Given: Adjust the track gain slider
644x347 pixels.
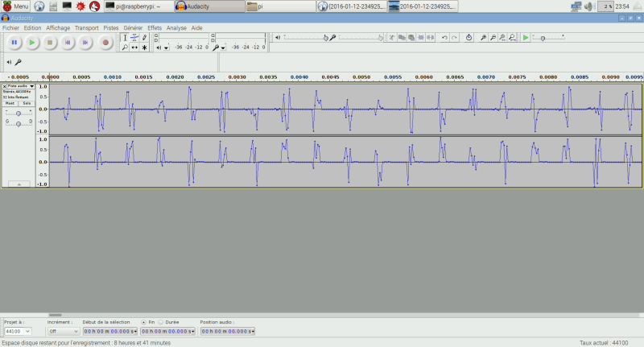Looking at the screenshot, I should [x=18, y=114].
